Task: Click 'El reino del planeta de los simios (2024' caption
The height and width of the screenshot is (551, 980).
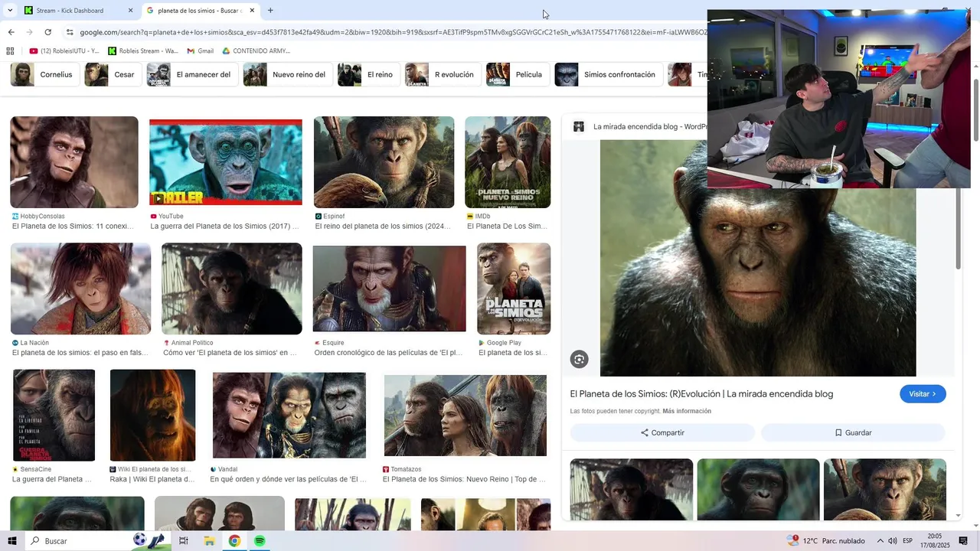Action: (383, 227)
